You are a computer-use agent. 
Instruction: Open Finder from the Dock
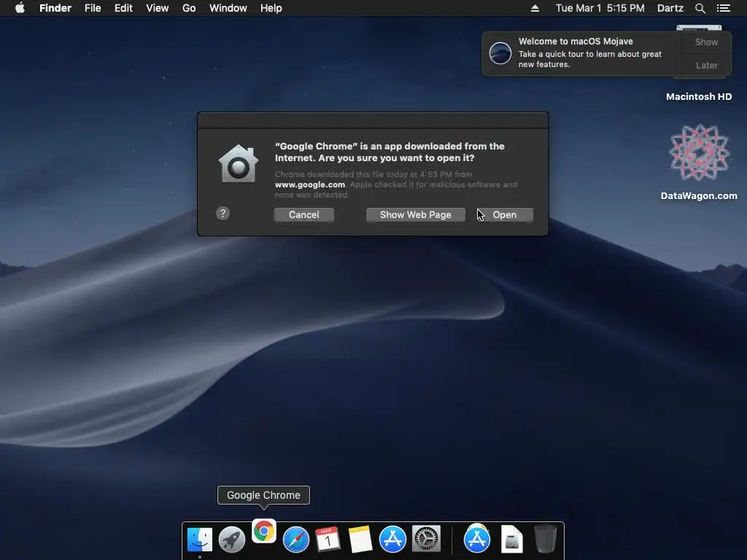[200, 540]
